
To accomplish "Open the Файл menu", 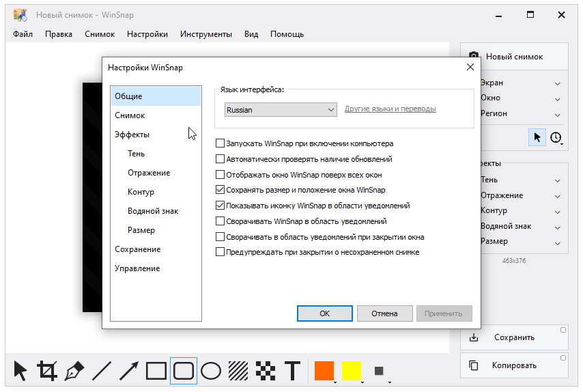I will coord(23,34).
